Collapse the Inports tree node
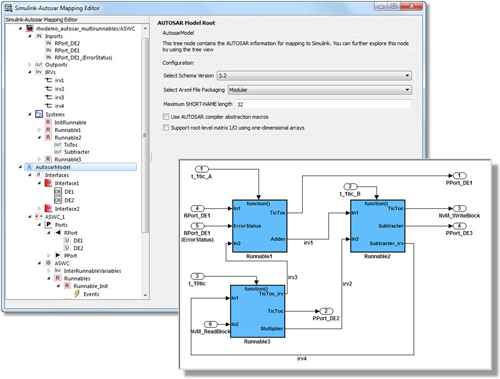The image size is (500, 379). point(30,36)
